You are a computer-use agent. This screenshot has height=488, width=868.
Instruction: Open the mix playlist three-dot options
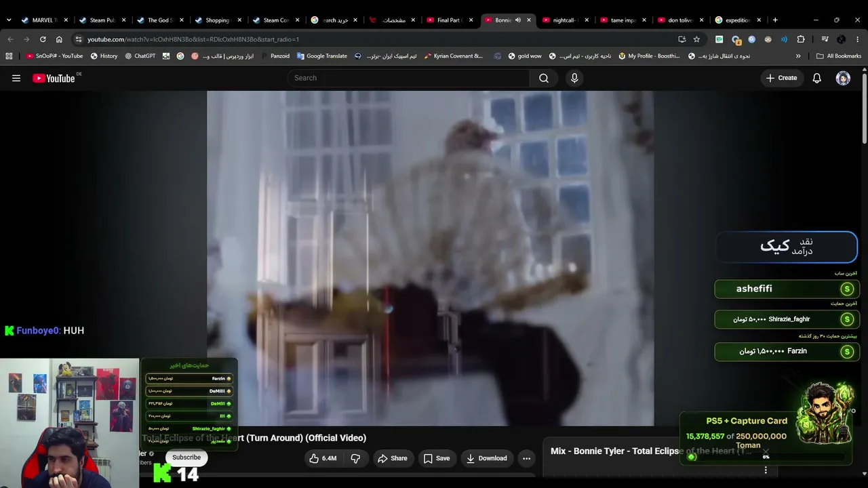pyautogui.click(x=766, y=470)
